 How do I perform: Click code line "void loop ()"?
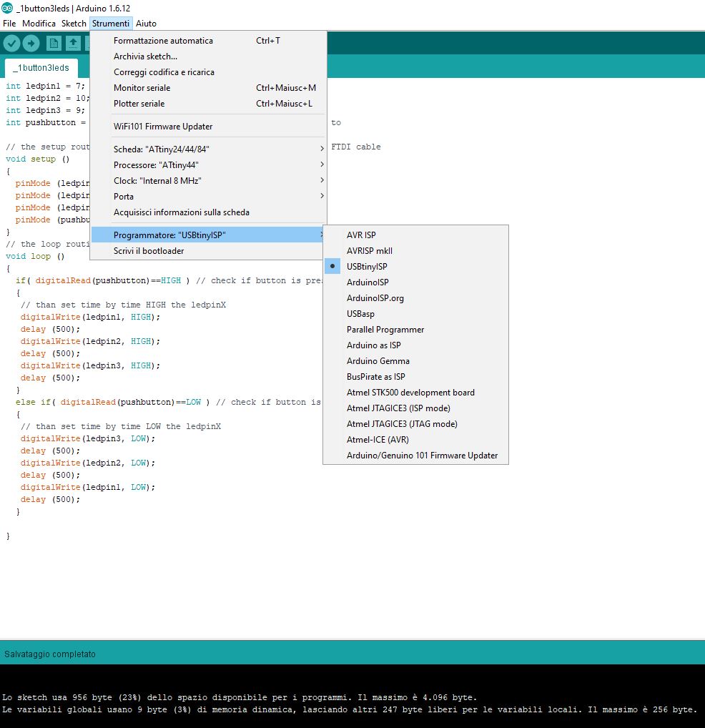[35, 256]
